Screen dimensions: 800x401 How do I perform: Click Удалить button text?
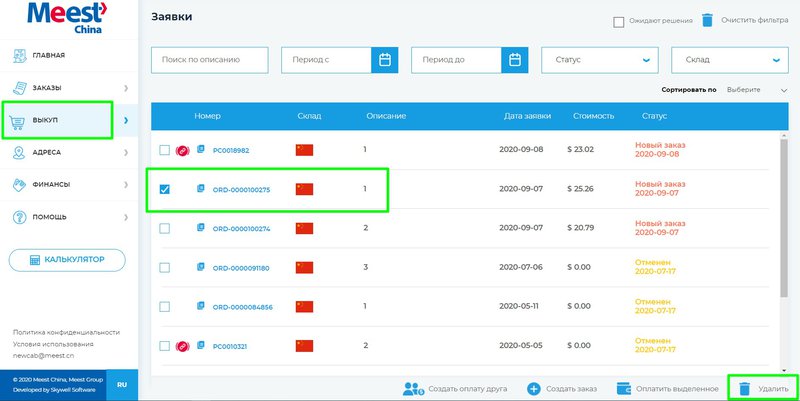coord(773,389)
